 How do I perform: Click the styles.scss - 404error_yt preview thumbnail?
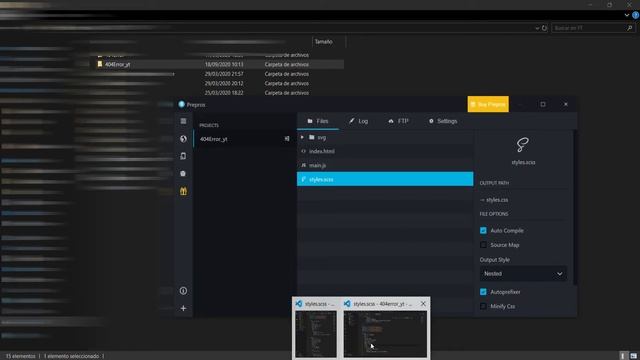click(x=385, y=334)
